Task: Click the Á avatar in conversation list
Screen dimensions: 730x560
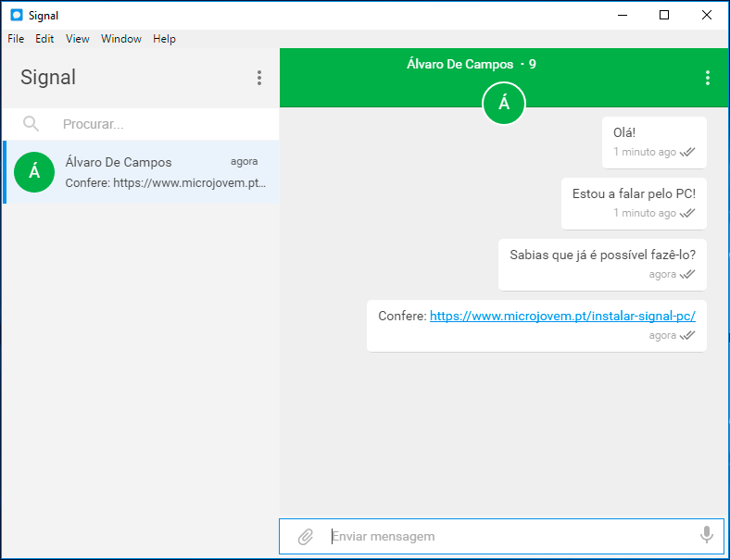Action: click(34, 172)
